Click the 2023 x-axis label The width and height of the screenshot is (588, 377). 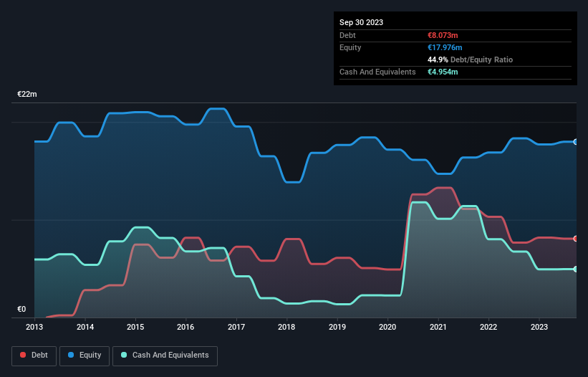[x=539, y=327]
